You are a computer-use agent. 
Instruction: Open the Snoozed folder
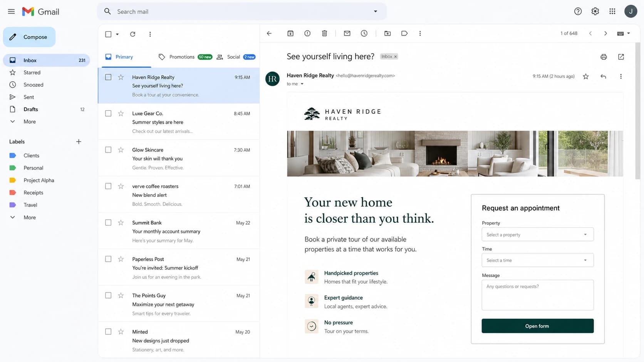(x=46, y=85)
